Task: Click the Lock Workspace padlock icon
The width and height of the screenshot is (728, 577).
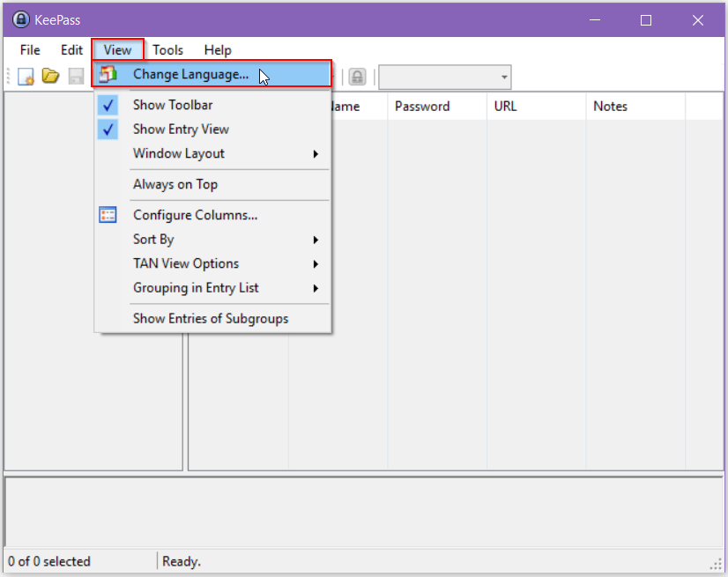Action: click(357, 77)
